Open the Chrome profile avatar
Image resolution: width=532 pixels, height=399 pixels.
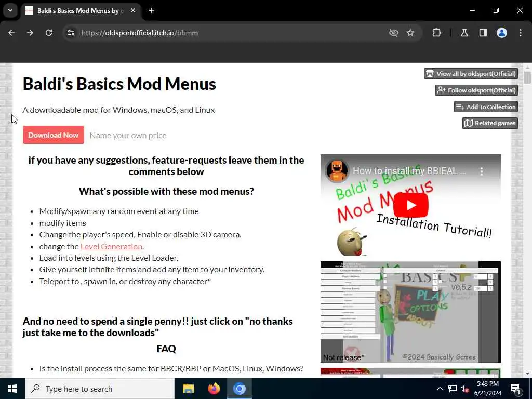click(502, 33)
